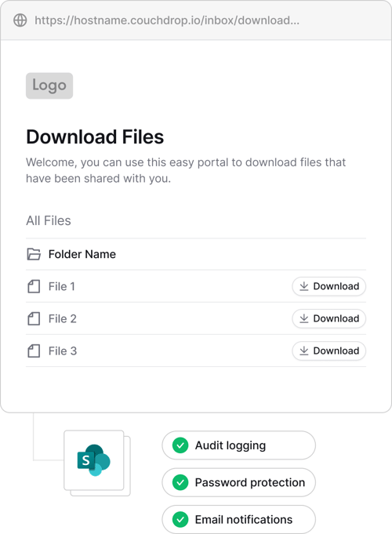Select the File 3 name text
The height and width of the screenshot is (534, 392).
pyautogui.click(x=63, y=351)
